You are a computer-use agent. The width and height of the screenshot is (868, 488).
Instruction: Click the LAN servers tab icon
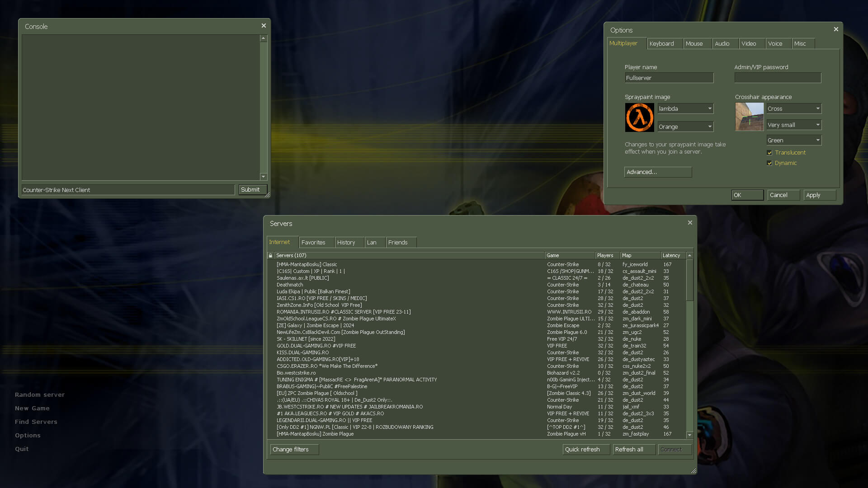372,242
